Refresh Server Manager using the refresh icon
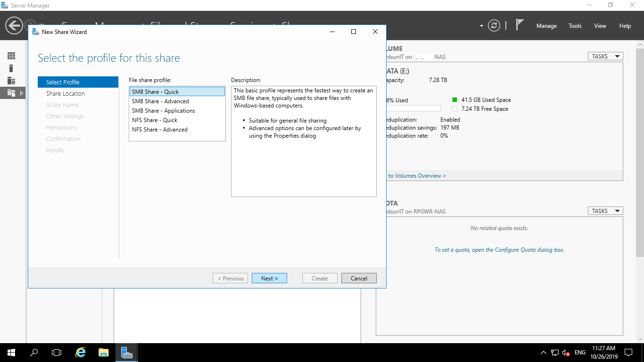This screenshot has height=362, width=644. coord(494,25)
